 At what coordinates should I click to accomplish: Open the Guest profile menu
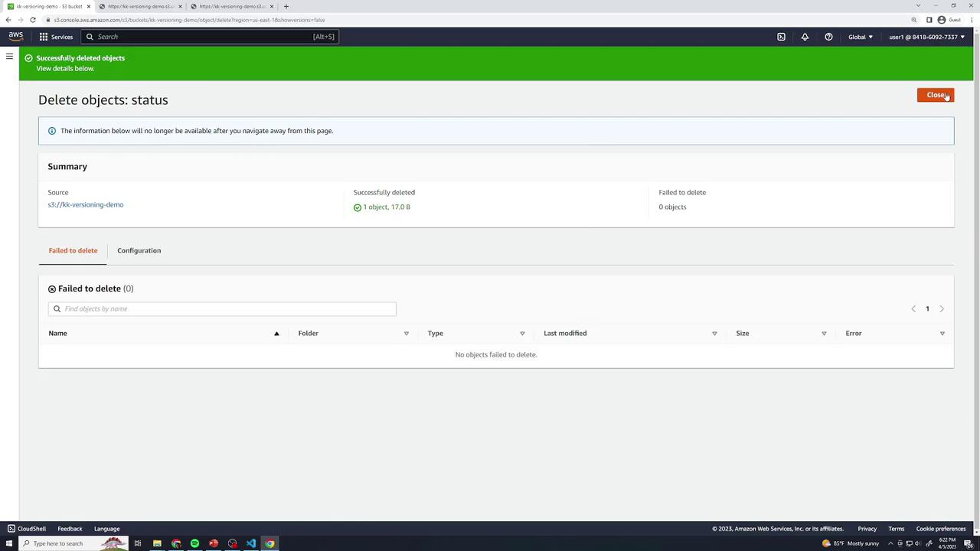click(949, 20)
